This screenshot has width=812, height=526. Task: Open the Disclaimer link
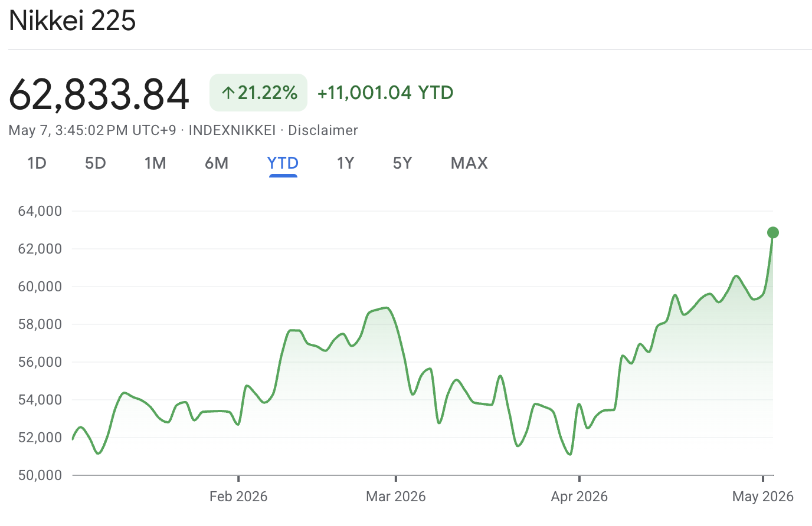coord(323,130)
